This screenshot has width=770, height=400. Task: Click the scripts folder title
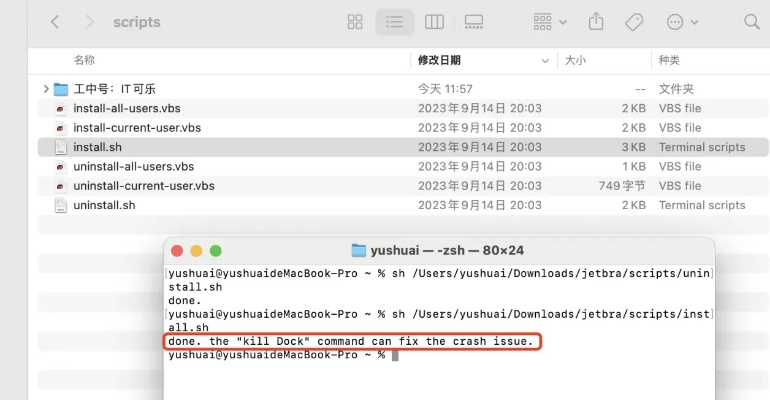pos(137,22)
